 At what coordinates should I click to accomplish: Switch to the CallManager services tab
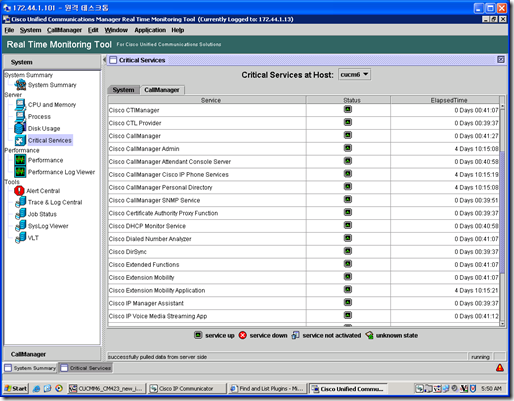point(162,90)
